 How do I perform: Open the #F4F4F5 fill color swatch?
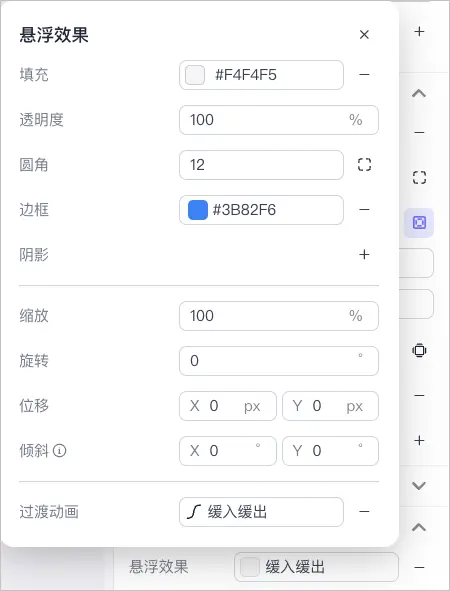click(195, 75)
